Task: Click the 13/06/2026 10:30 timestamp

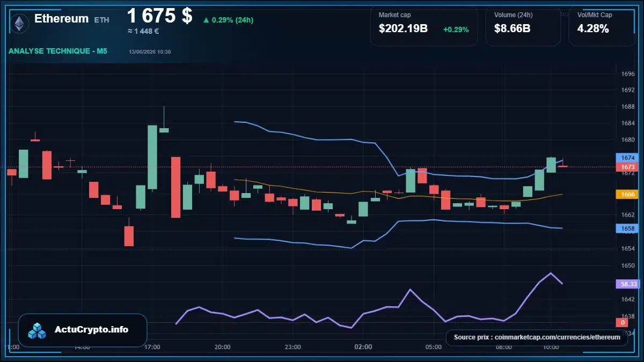Action: [150, 52]
